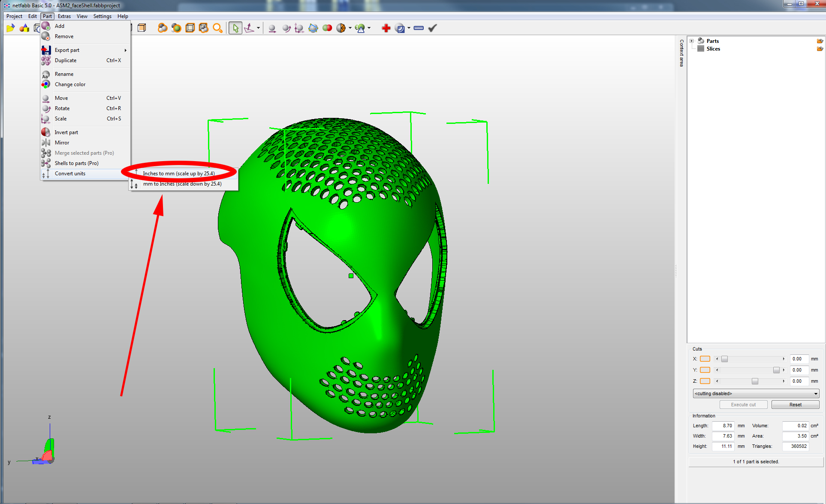Choose Move in the Part menu
826x504 pixels.
(x=85, y=98)
